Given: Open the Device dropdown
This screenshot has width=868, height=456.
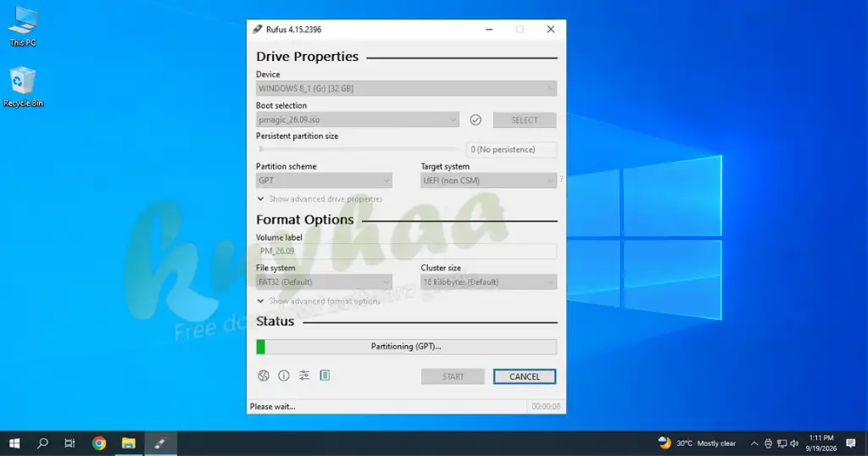Looking at the screenshot, I should click(406, 88).
